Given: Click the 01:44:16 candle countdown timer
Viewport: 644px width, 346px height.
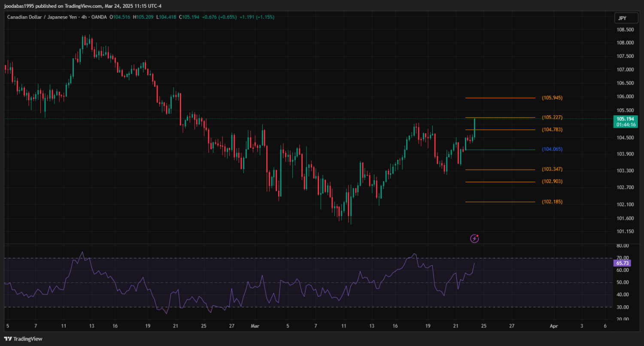Looking at the screenshot, I should coord(625,125).
